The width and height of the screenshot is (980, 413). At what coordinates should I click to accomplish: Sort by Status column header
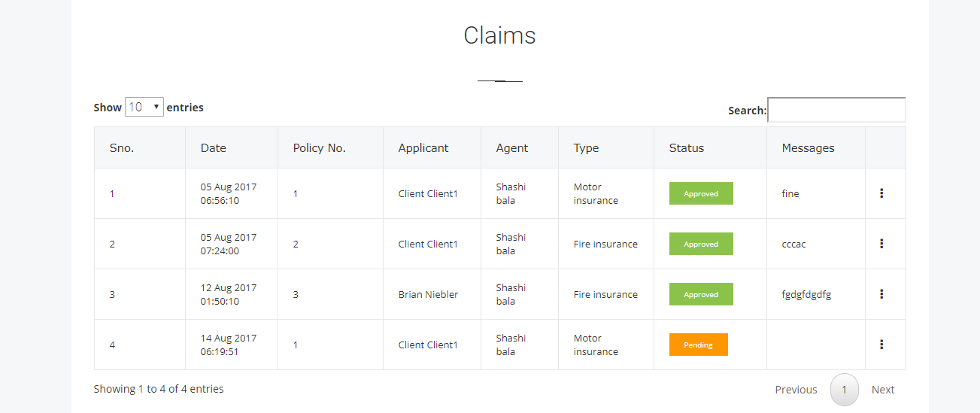711,148
